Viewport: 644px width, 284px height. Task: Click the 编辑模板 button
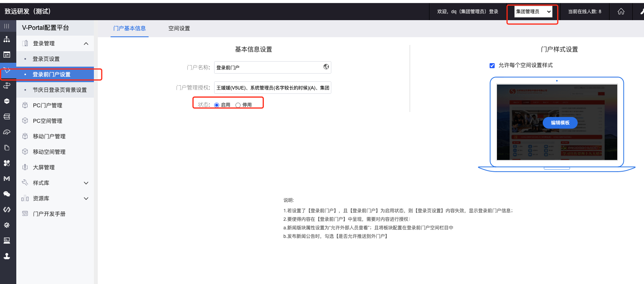click(560, 123)
